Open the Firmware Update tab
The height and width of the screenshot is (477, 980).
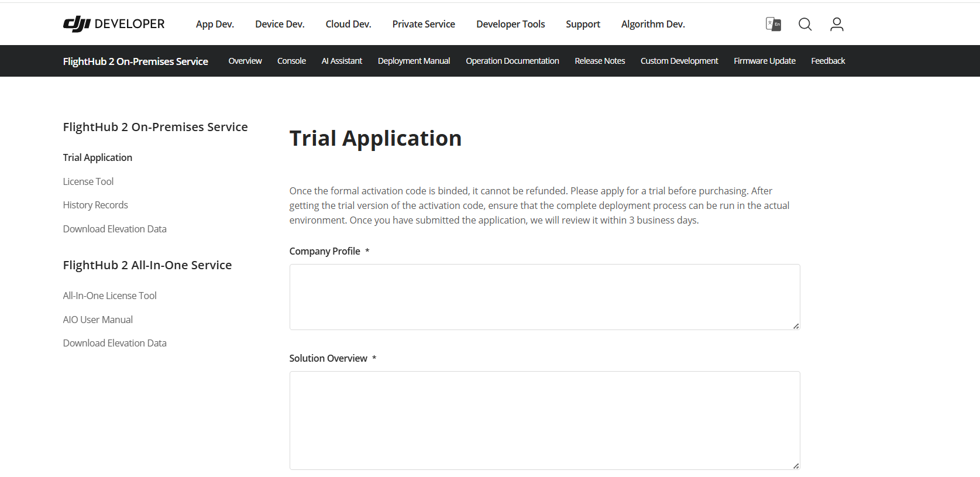tap(765, 61)
